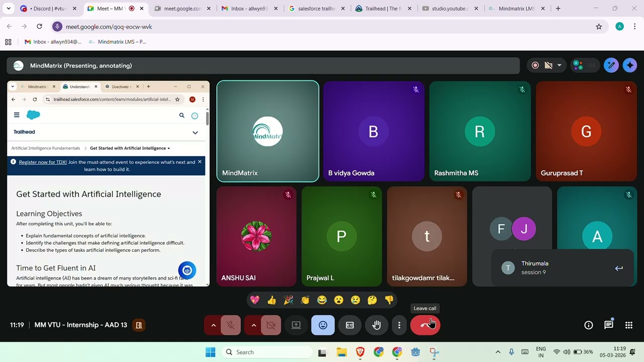Send the party popper reaction
This screenshot has width=644, height=362.
288,300
